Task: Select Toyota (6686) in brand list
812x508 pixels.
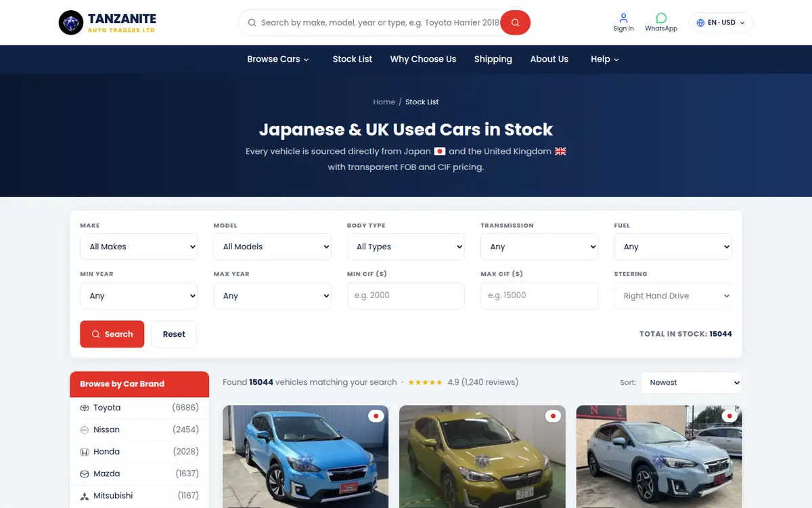Action: click(139, 408)
